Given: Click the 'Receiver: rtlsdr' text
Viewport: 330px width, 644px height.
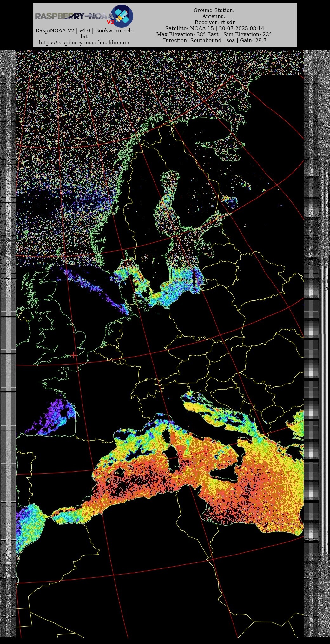Looking at the screenshot, I should pyautogui.click(x=215, y=22).
